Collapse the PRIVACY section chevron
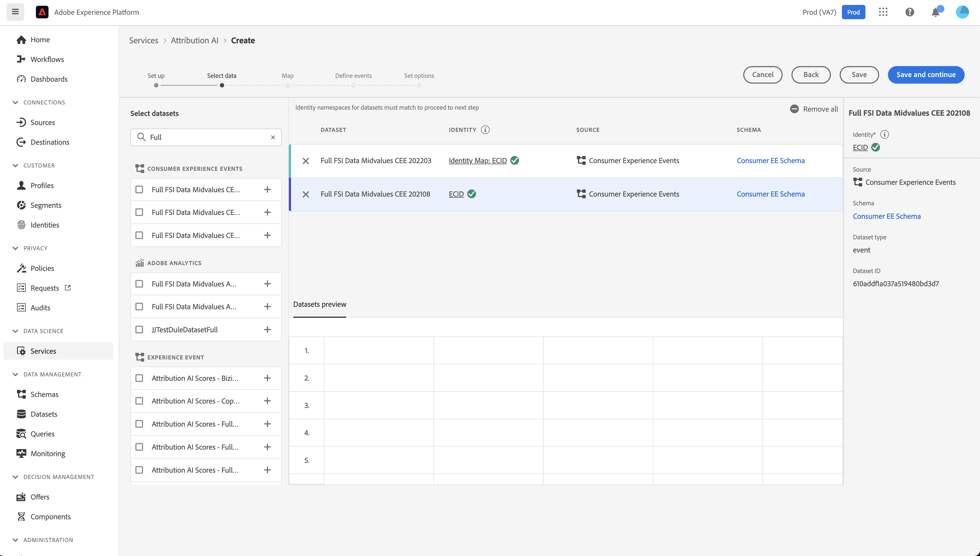 click(x=15, y=248)
